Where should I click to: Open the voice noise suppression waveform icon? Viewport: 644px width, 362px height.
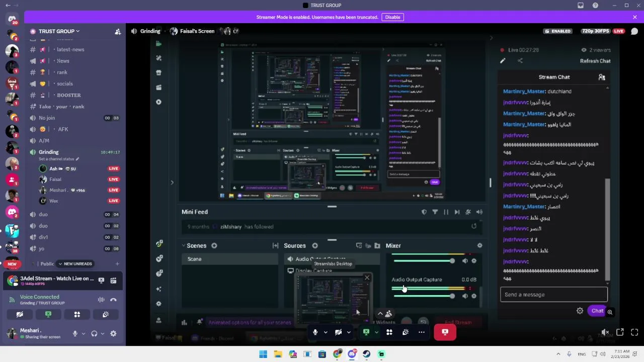[101, 300]
